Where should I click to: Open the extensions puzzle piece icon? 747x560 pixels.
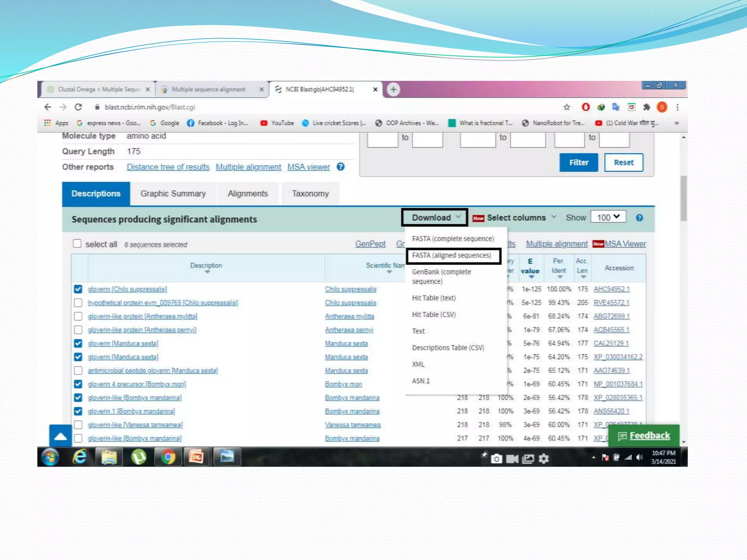pos(646,107)
